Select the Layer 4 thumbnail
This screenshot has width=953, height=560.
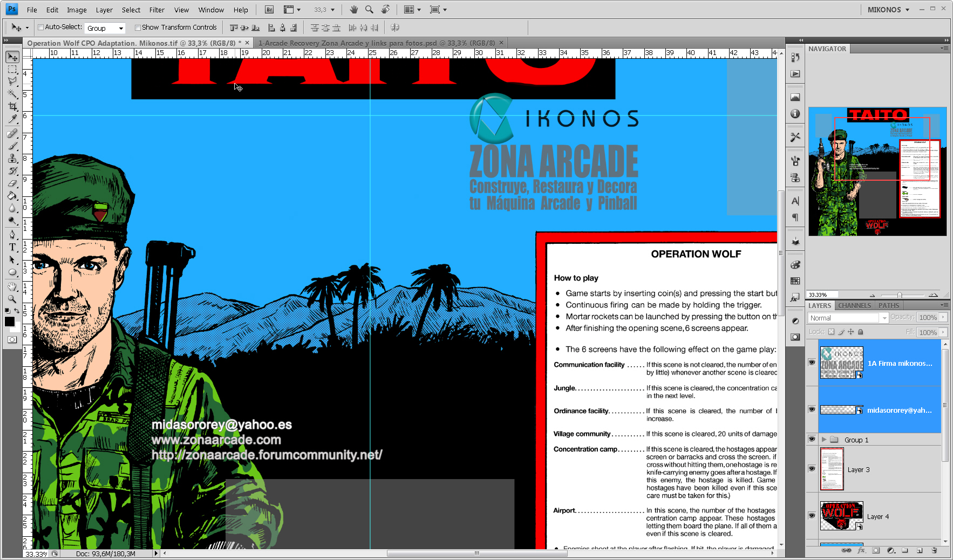841,516
